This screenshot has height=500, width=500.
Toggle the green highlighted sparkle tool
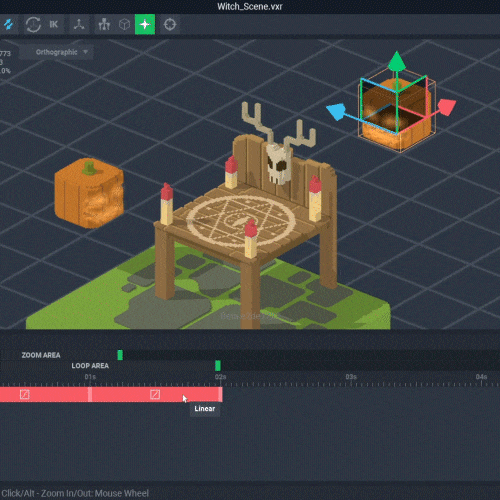pos(145,24)
